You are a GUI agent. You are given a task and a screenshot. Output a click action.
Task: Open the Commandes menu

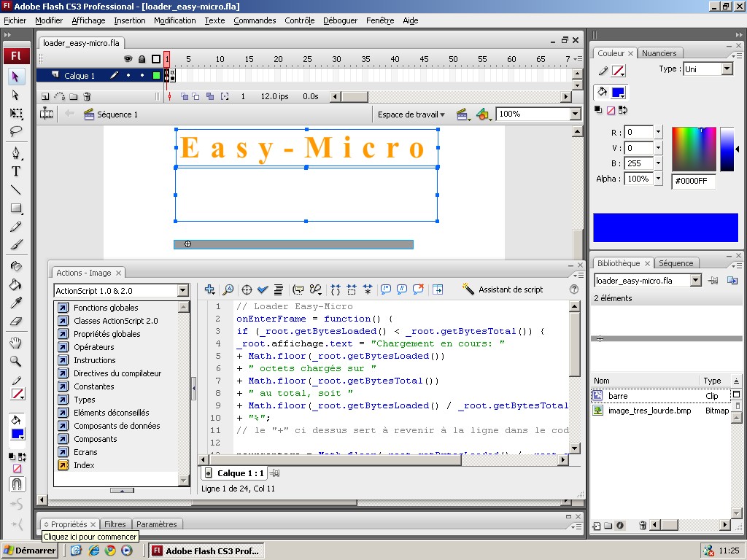point(255,20)
